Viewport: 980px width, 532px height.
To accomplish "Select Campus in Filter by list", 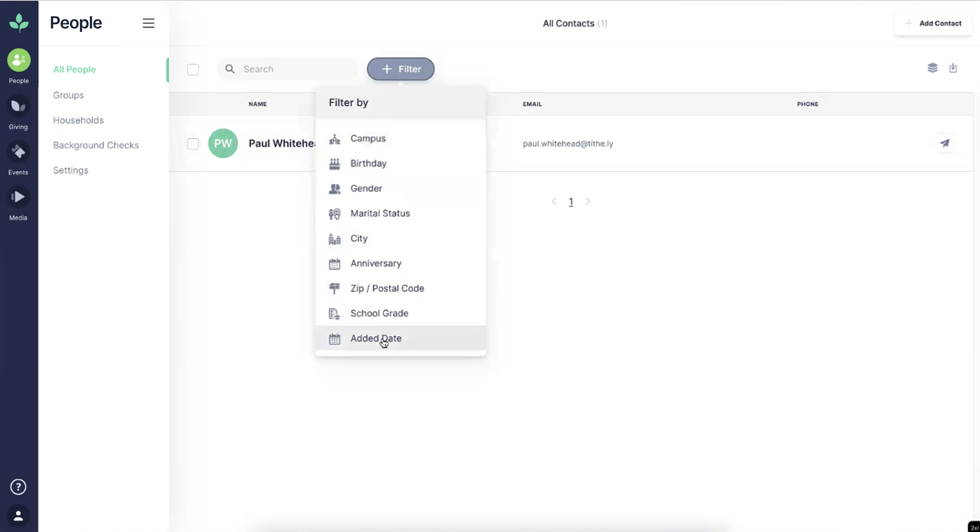I will 368,138.
